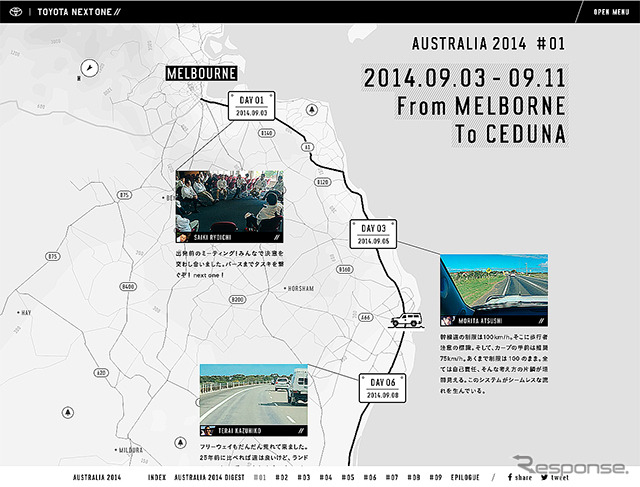Open AUSTRALIA 2014 DIGEST page
This screenshot has height=487, width=640.
tap(209, 477)
